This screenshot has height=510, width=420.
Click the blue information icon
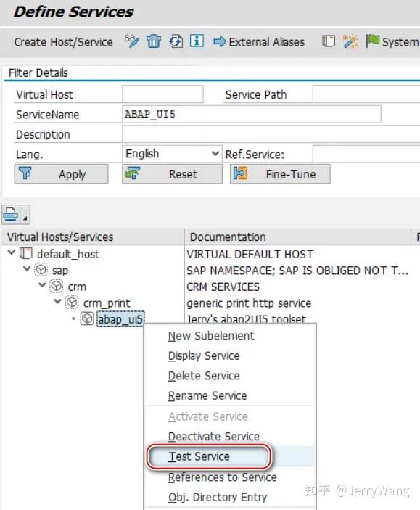[x=197, y=41]
